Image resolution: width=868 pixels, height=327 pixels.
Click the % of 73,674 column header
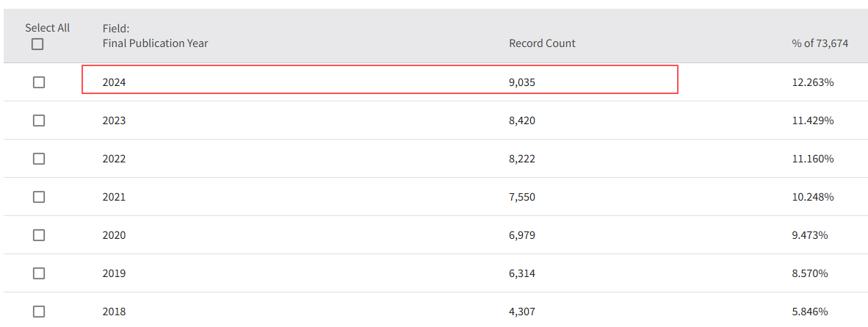[820, 43]
